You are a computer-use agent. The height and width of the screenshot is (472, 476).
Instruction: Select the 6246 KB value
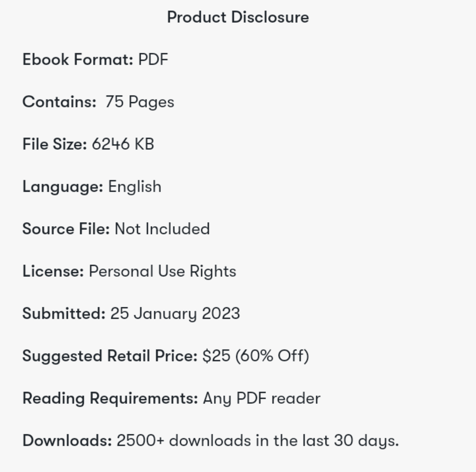(x=123, y=144)
